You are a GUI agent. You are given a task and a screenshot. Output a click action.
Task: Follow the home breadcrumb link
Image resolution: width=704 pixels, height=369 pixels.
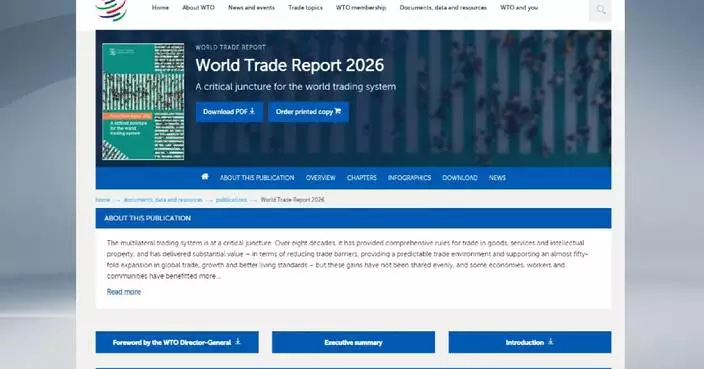point(103,200)
